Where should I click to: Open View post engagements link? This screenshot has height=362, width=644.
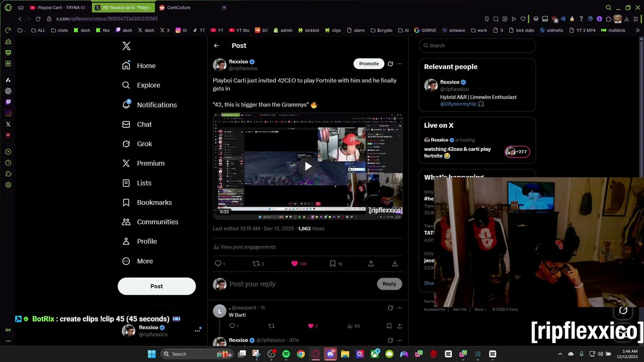(x=245, y=247)
